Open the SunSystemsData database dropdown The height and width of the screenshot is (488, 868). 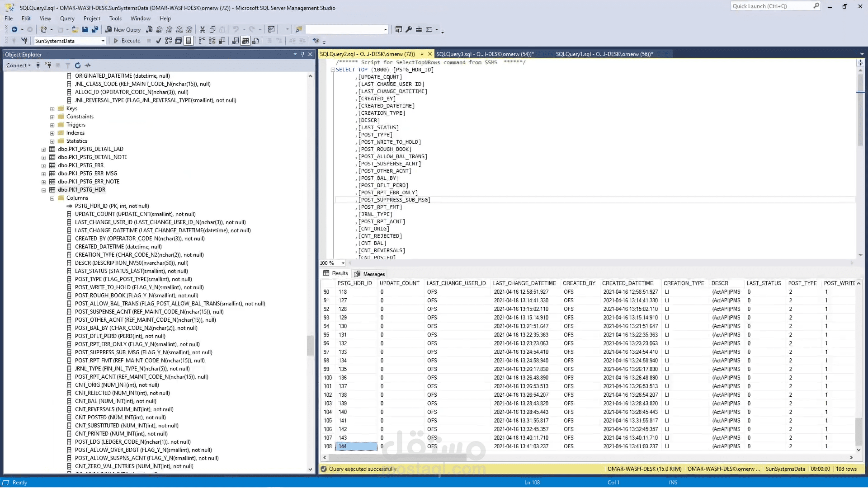pos(103,41)
